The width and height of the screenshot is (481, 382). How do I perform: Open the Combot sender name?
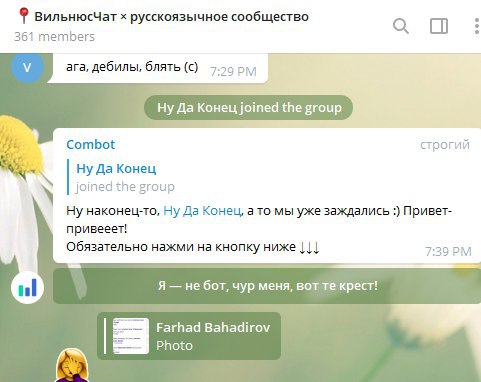click(x=91, y=144)
